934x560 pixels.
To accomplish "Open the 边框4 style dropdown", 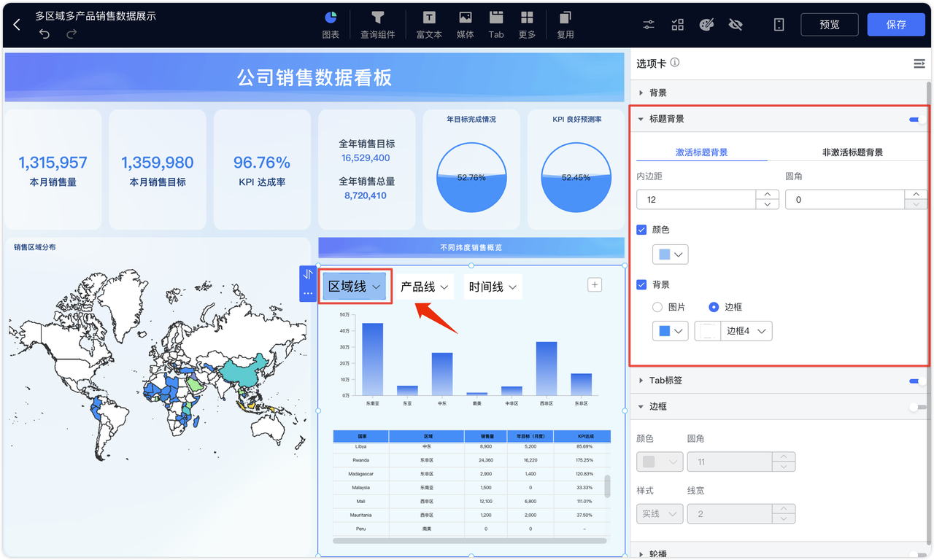I will (x=733, y=331).
